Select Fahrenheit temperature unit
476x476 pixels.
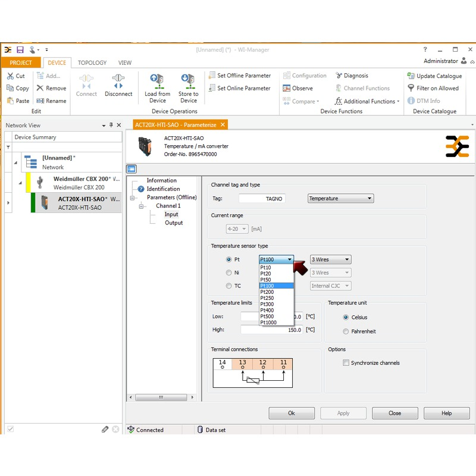[346, 331]
